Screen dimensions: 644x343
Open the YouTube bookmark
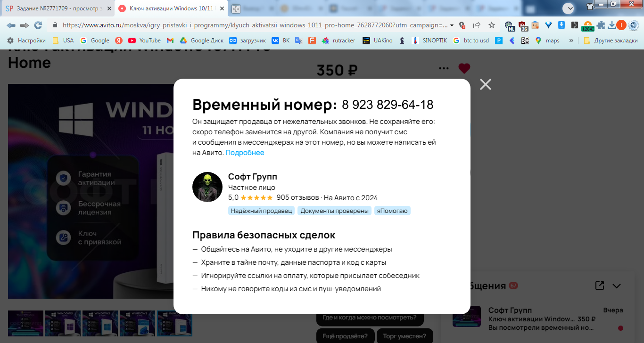click(x=145, y=41)
